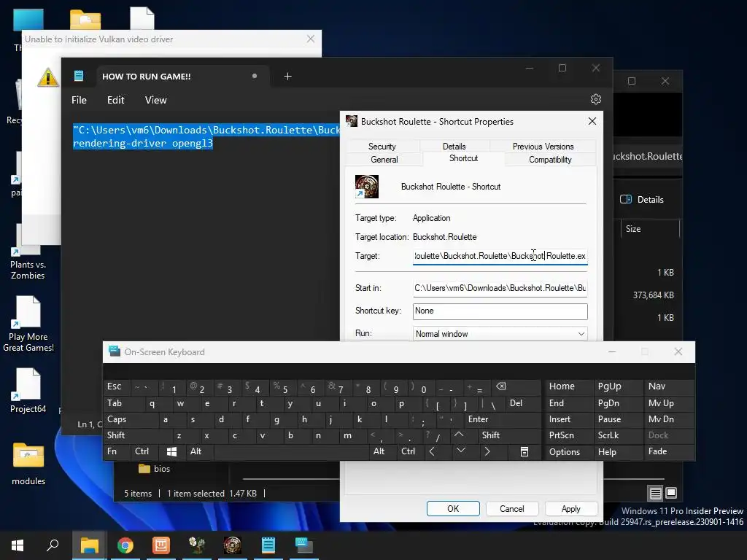
Task: Click the 373,684 KB size entry
Action: pos(653,295)
